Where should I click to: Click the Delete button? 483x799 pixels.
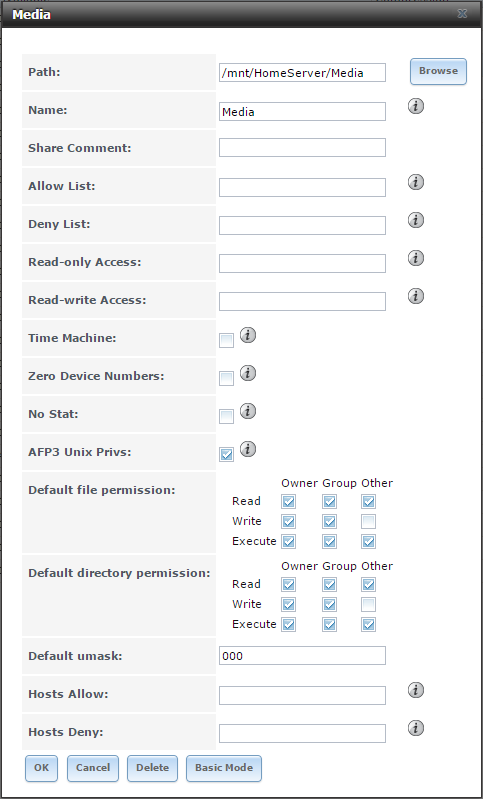(x=152, y=768)
